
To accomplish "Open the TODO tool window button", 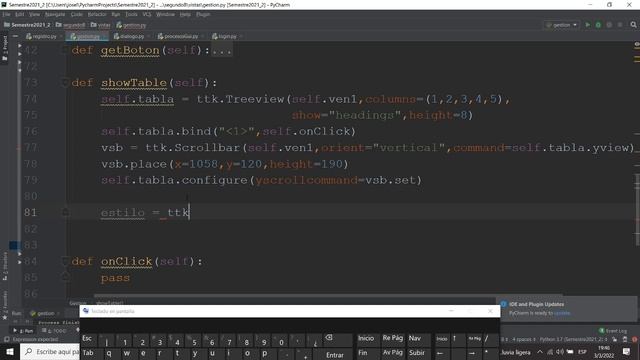I will [54, 331].
